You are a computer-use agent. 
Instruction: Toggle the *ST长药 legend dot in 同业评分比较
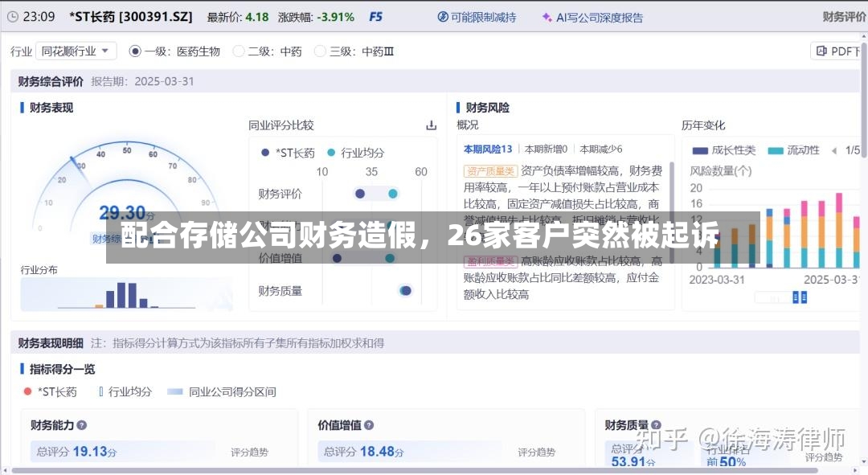point(265,152)
